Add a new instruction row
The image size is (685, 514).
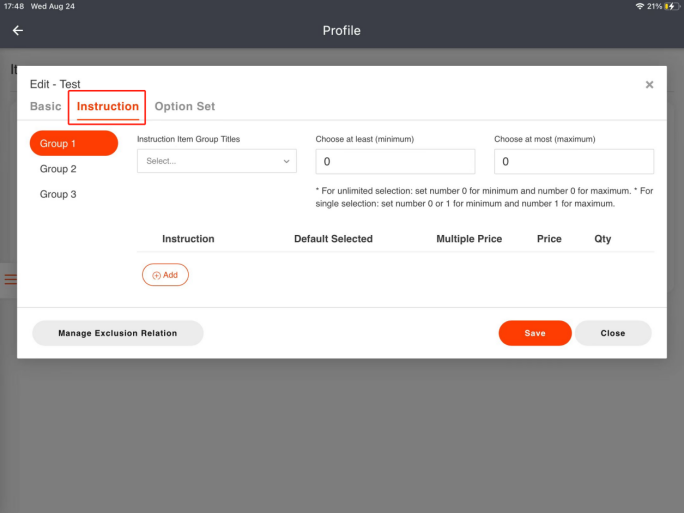coord(165,275)
